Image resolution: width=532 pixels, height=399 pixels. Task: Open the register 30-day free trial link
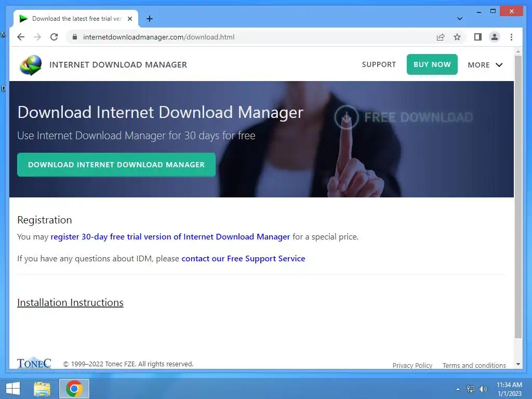coord(170,237)
